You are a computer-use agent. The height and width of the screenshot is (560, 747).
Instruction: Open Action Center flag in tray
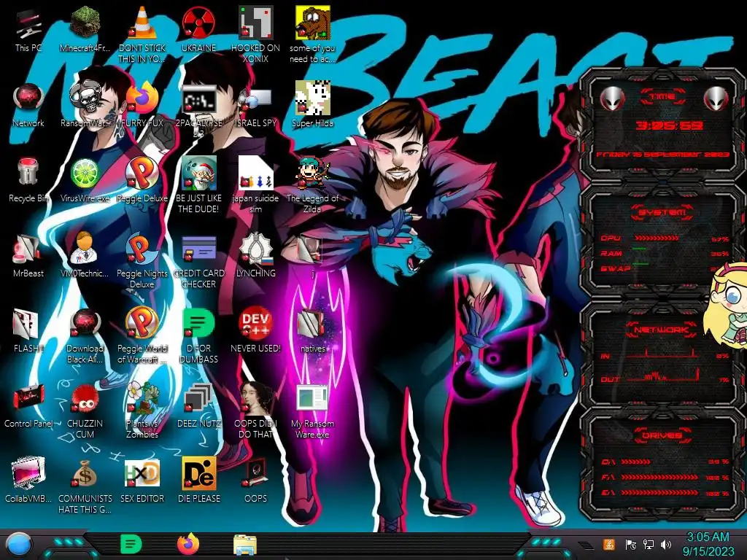tap(630, 544)
